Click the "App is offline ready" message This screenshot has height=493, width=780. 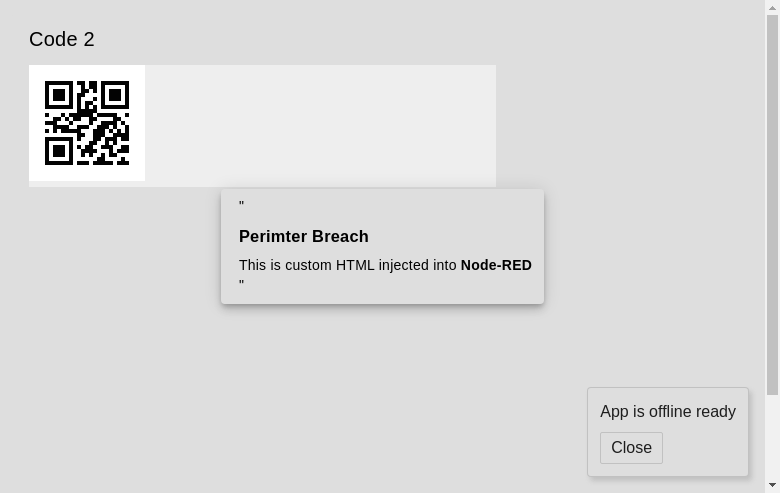coord(667,412)
